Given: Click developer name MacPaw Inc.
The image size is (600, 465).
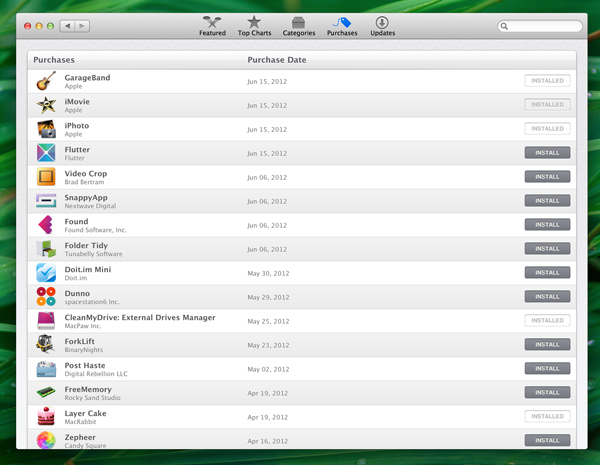Looking at the screenshot, I should 83,326.
